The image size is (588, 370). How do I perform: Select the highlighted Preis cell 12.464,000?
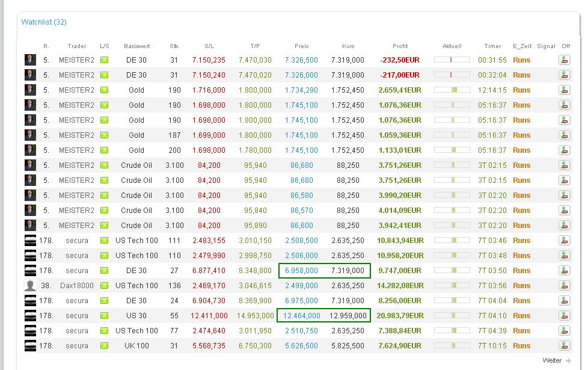coord(301,316)
